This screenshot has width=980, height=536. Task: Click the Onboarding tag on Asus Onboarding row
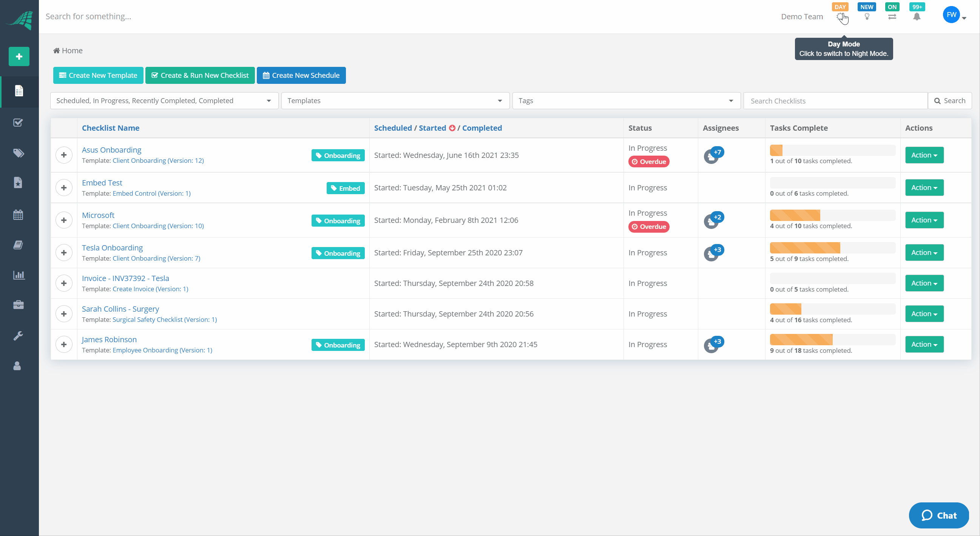pyautogui.click(x=338, y=156)
